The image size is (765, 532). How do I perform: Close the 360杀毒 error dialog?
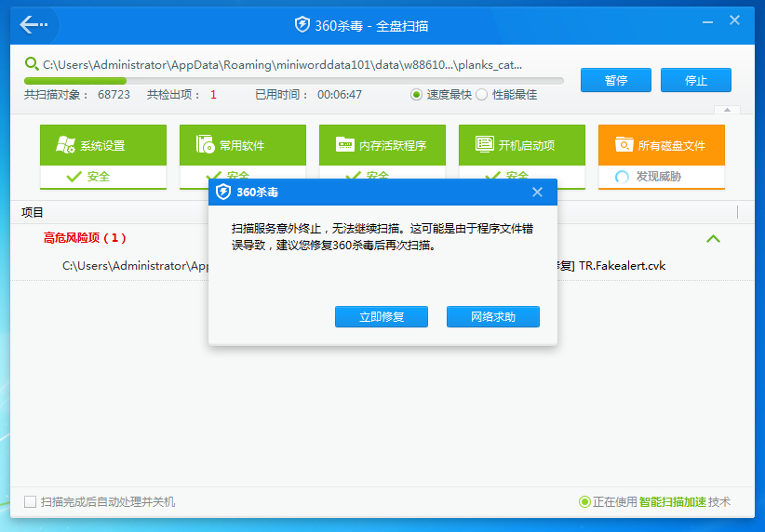click(x=537, y=193)
